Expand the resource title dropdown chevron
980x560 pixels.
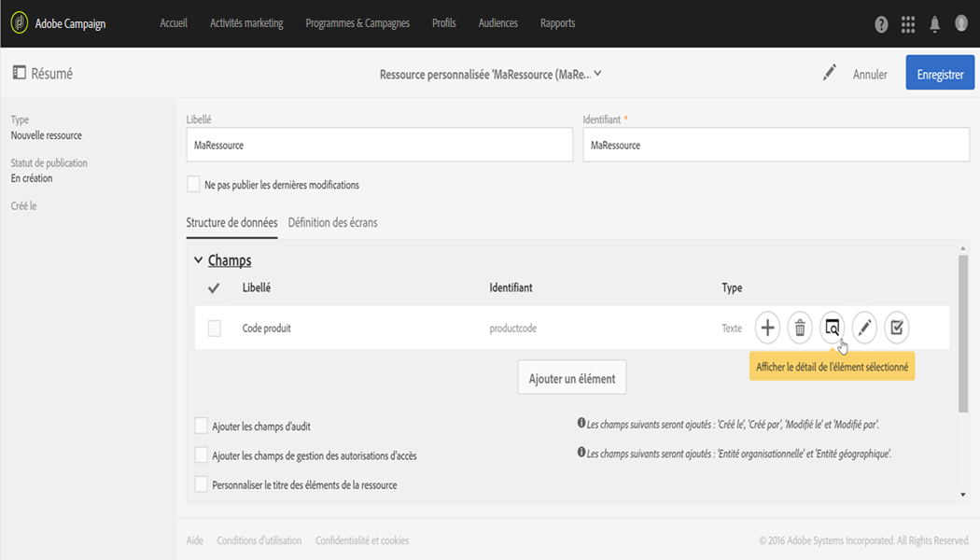click(x=598, y=74)
